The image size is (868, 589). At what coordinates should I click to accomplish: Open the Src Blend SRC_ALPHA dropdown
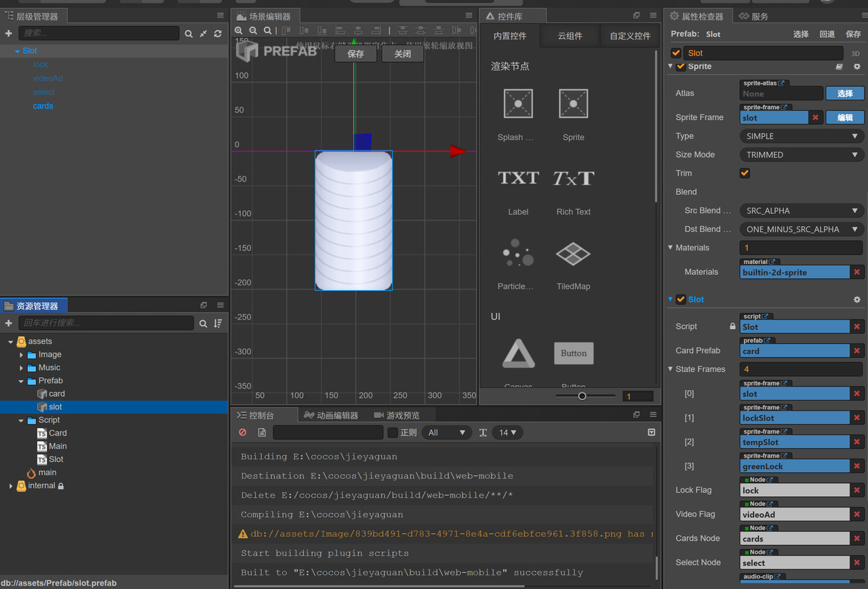click(x=801, y=210)
